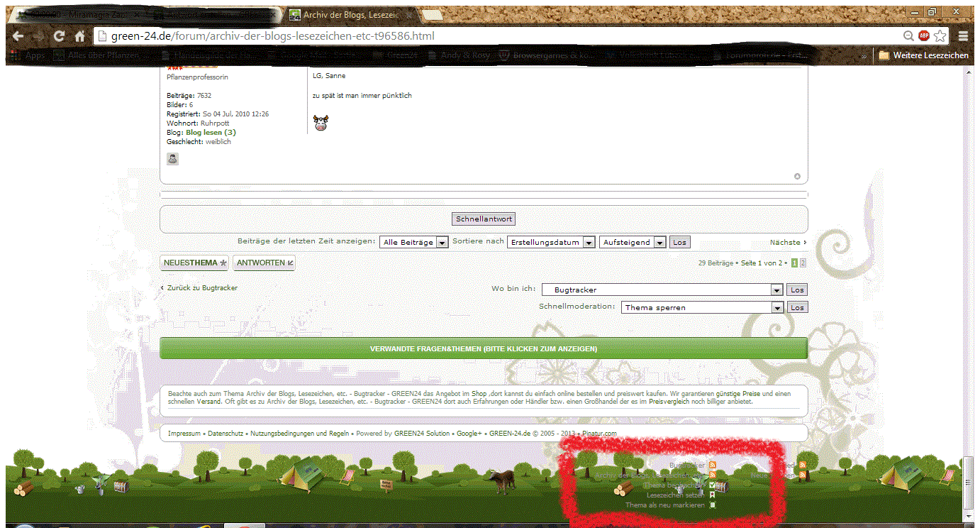Open the Bugtracker RSS feed icon
The width and height of the screenshot is (980, 528).
(713, 466)
